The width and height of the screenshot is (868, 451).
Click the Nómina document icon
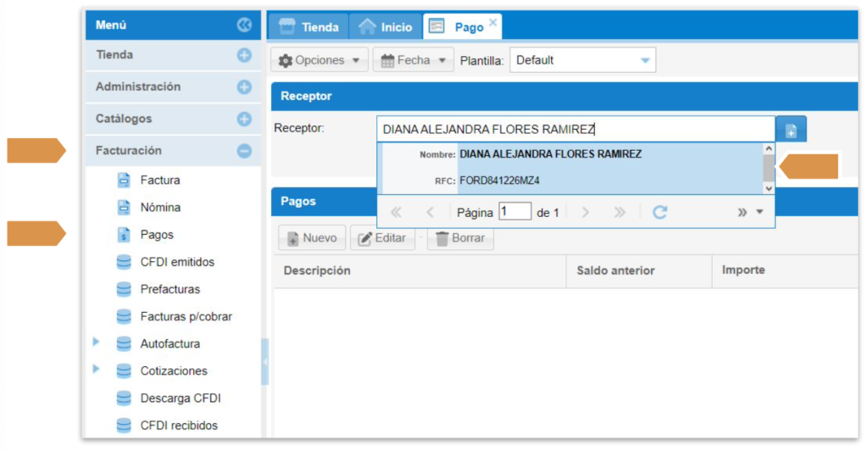[124, 208]
